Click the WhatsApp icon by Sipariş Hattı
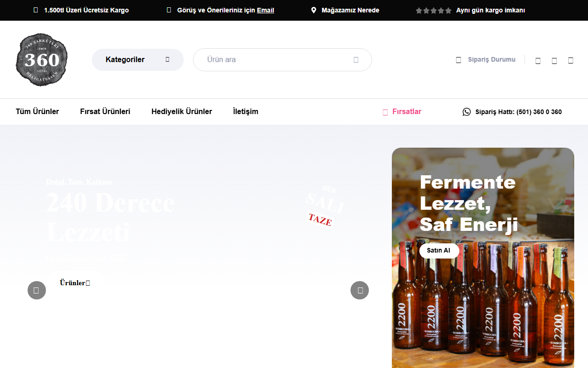Screen dimensions: 588x368 pos(467,112)
